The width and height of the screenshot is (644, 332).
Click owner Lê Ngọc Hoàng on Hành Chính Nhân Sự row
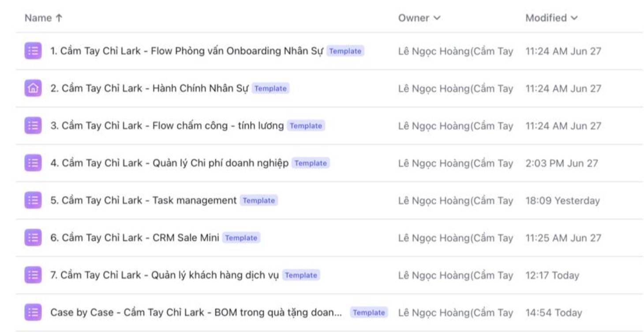[x=455, y=88]
